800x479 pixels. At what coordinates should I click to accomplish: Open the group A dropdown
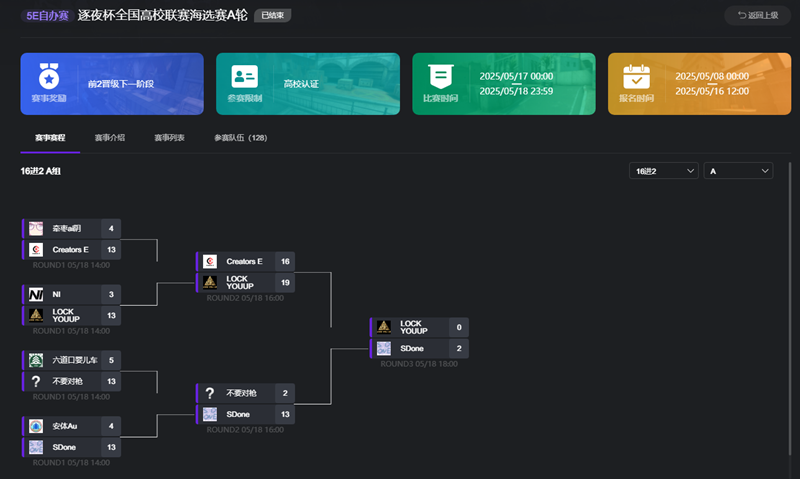pos(738,171)
